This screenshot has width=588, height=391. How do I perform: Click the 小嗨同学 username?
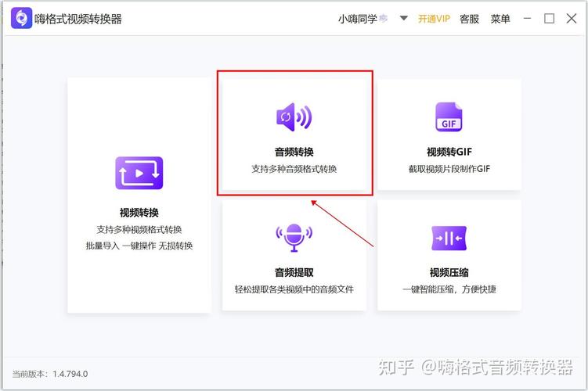[357, 19]
